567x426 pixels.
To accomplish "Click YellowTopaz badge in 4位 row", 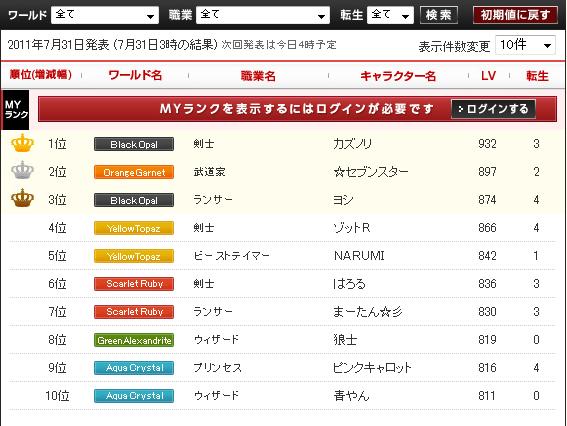I will coord(134,228).
